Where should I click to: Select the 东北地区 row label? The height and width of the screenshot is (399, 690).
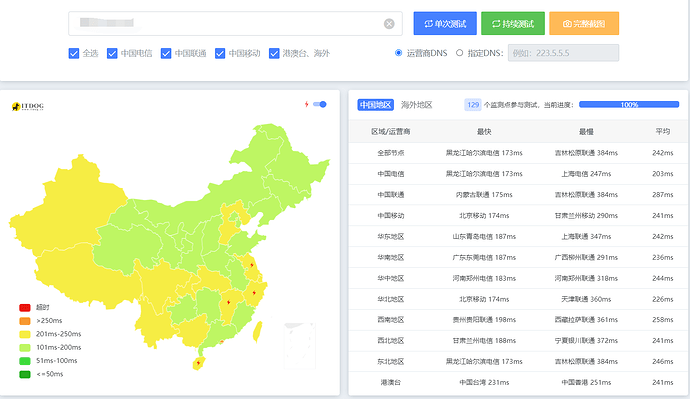(391, 362)
